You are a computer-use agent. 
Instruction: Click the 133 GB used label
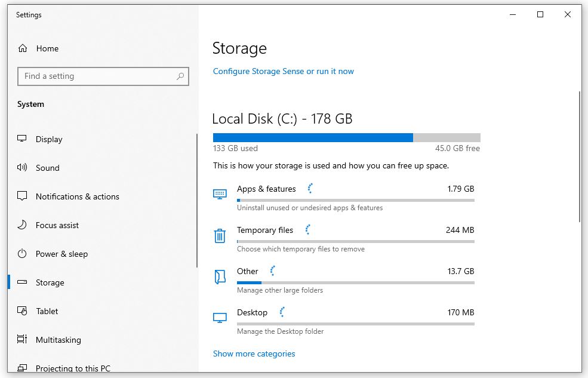click(236, 148)
